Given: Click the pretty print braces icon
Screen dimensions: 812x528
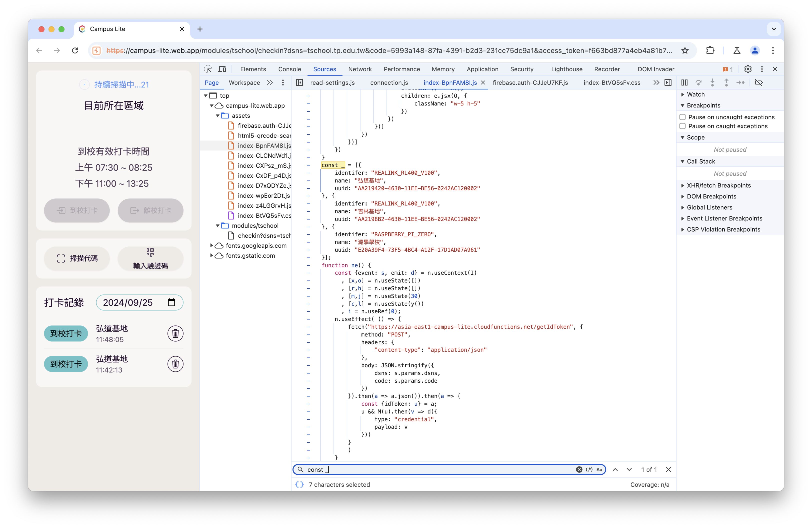Looking at the screenshot, I should pos(299,484).
